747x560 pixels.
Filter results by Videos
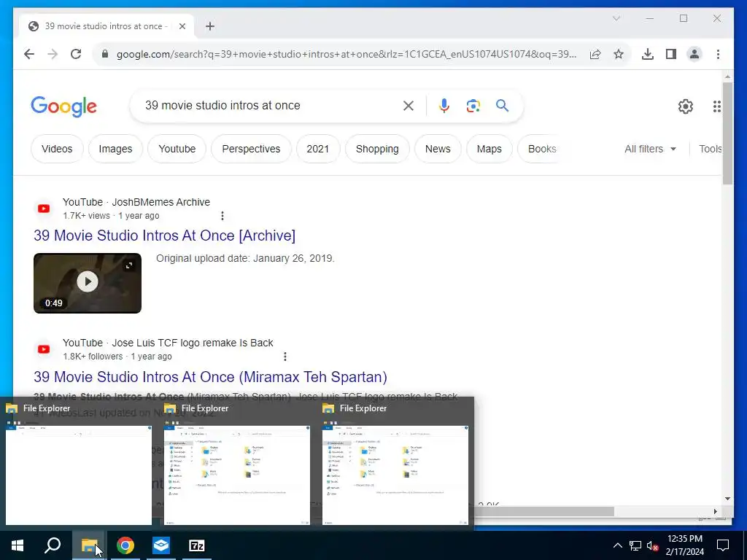click(x=57, y=149)
